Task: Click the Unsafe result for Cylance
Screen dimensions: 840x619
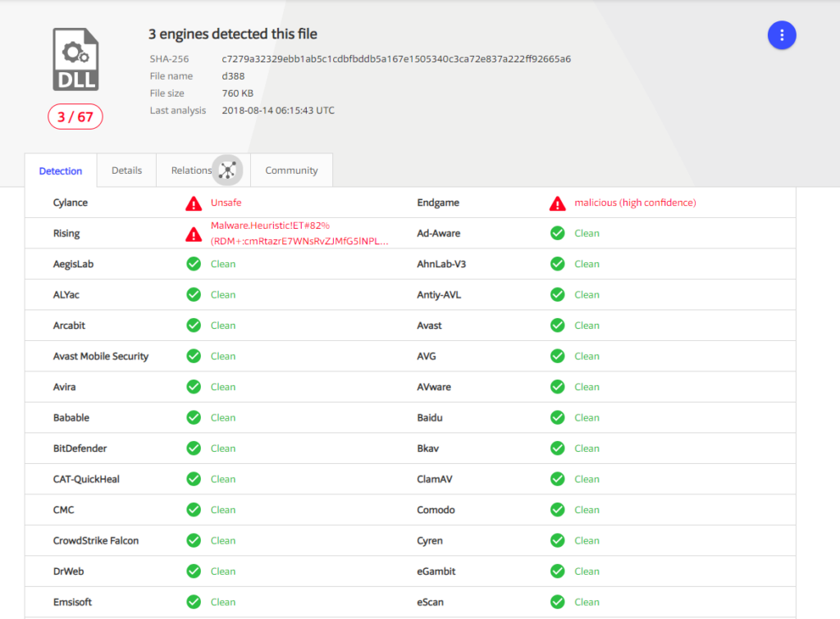Action: (x=226, y=203)
